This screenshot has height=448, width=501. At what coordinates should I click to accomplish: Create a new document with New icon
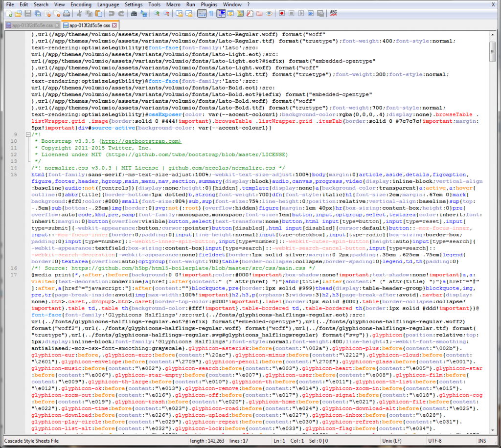9,13
